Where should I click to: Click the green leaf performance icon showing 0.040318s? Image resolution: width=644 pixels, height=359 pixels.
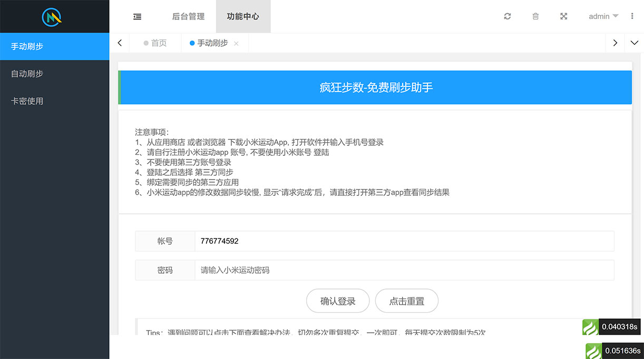click(591, 326)
